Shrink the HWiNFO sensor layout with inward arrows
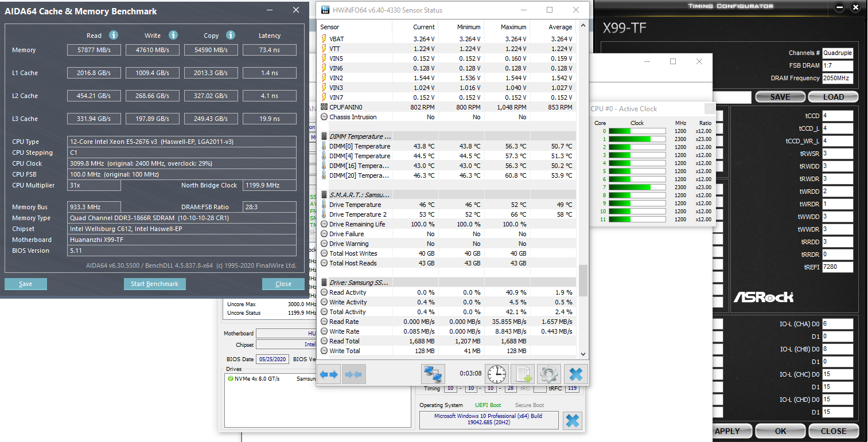The height and width of the screenshot is (442, 868). pyautogui.click(x=354, y=374)
